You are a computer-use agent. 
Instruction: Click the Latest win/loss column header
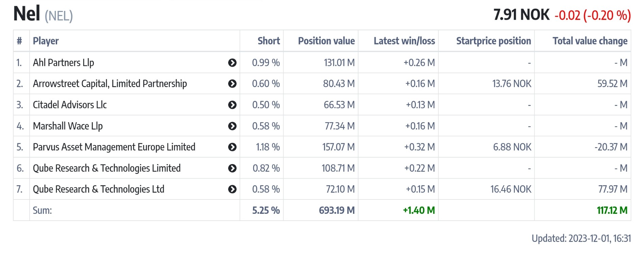[404, 41]
